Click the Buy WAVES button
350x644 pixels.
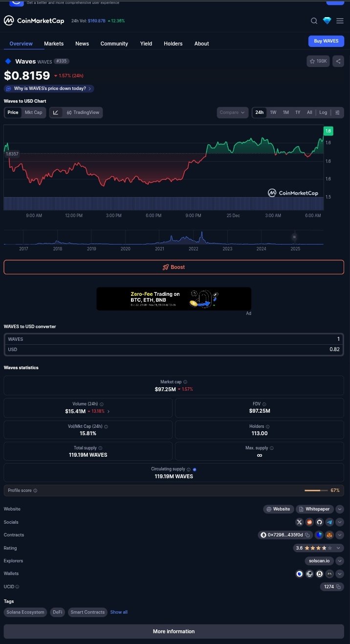[x=326, y=41]
